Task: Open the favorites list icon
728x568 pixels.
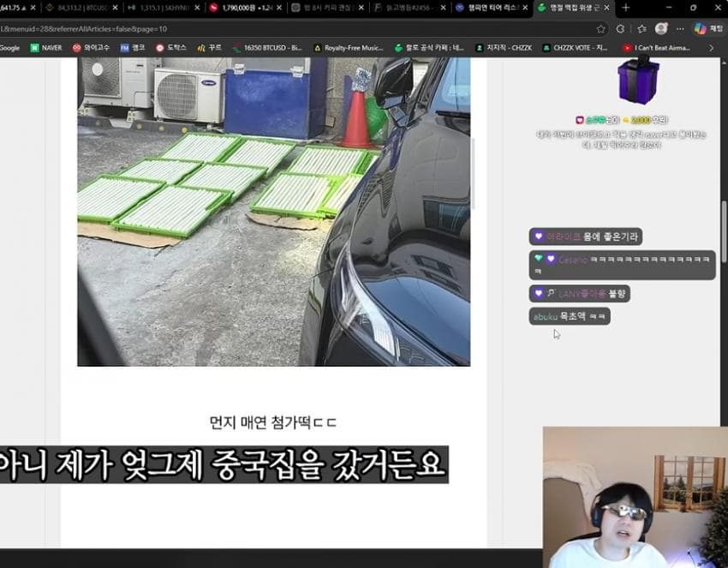Action: point(641,29)
